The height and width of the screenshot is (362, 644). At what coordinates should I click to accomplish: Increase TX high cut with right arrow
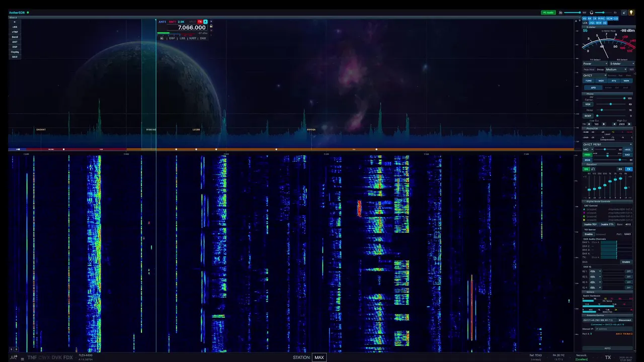[x=629, y=124]
